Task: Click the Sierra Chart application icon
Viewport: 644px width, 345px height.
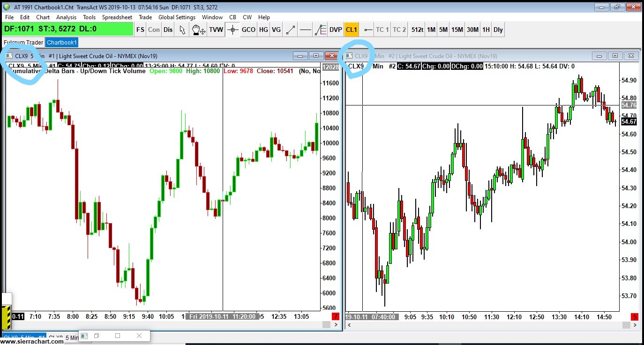Action: coord(6,7)
